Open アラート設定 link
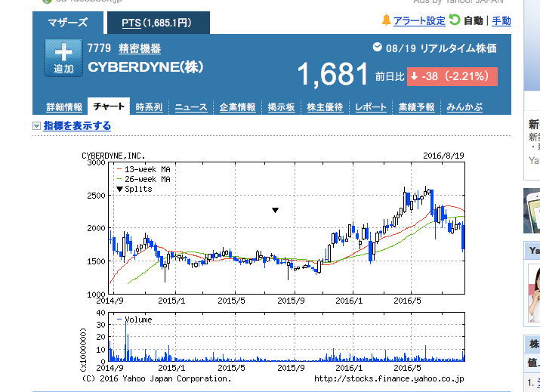Screen dimensions: 540x392 pos(419,20)
